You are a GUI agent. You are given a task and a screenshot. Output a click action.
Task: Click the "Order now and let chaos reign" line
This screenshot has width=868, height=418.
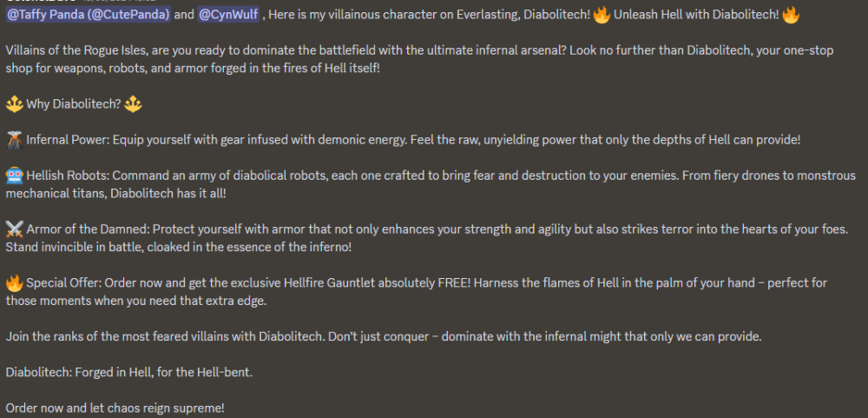[115, 408]
